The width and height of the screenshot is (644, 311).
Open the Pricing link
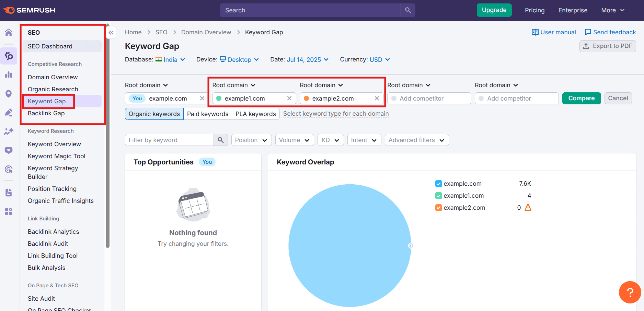pos(534,10)
